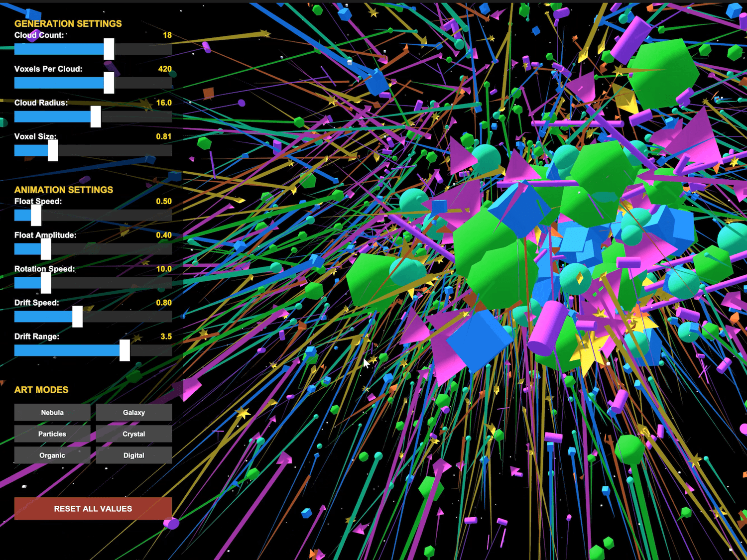Activate the Nebula art mode
The width and height of the screenshot is (747, 560).
coord(52,413)
